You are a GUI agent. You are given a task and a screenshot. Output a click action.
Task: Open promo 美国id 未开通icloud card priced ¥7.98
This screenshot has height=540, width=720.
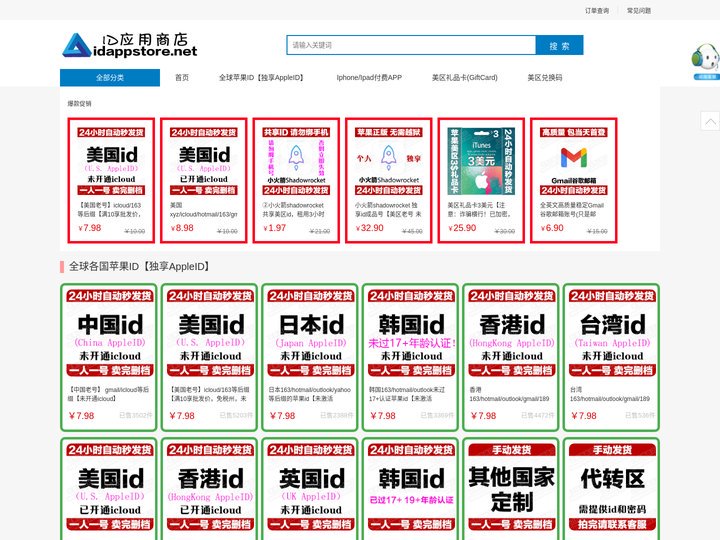111,180
